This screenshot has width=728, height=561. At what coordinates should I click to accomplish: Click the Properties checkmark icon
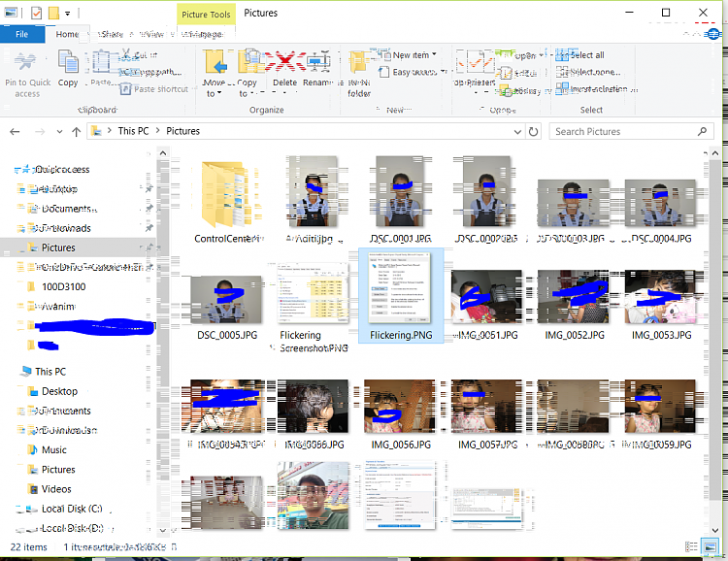click(x=475, y=62)
